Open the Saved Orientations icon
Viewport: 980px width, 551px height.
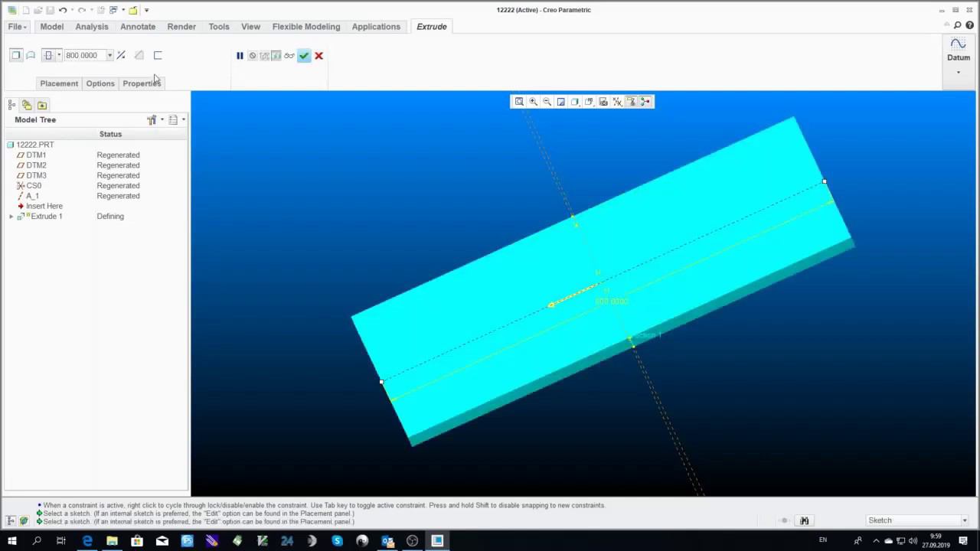[589, 102]
